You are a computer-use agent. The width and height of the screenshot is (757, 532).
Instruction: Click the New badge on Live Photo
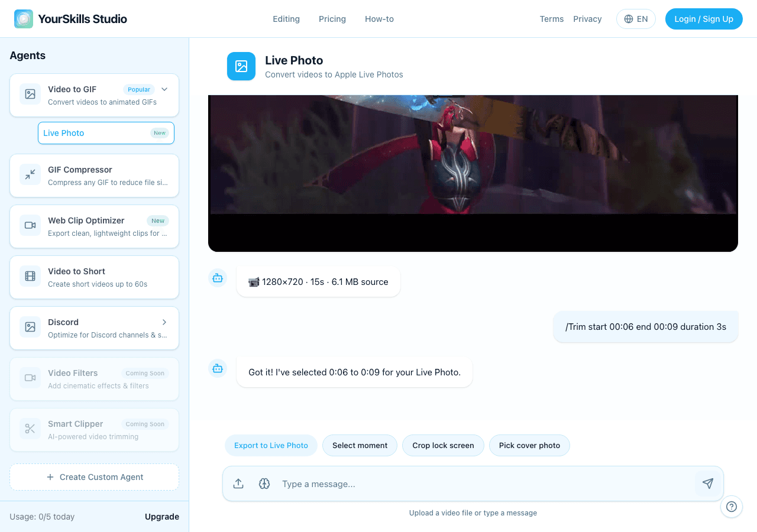pos(160,133)
